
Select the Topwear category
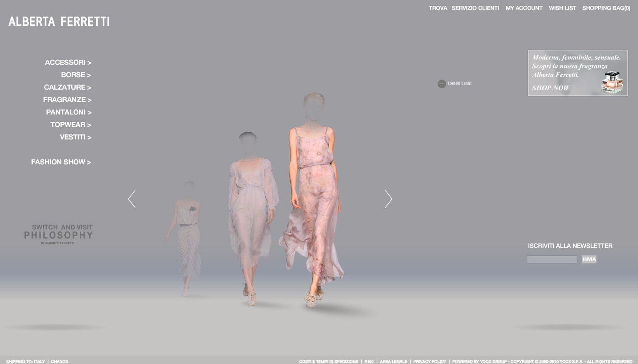(71, 125)
